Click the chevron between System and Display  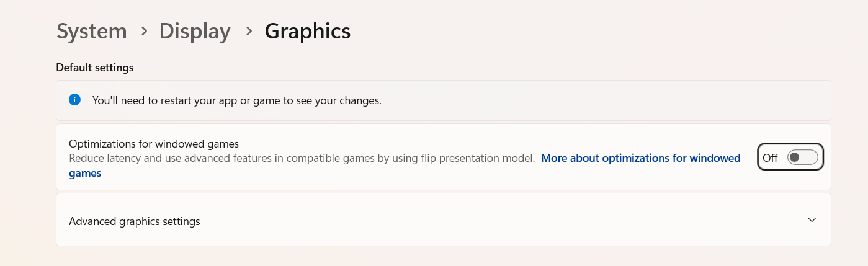pyautogui.click(x=143, y=31)
